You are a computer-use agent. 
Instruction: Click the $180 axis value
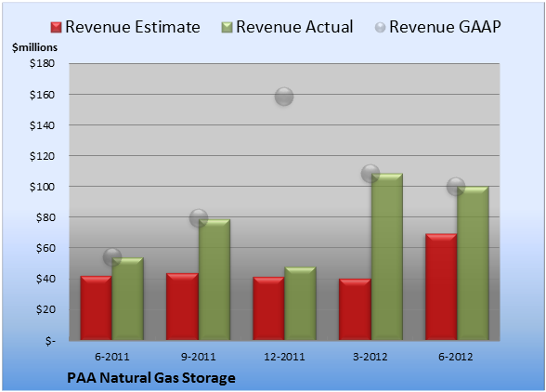point(42,63)
